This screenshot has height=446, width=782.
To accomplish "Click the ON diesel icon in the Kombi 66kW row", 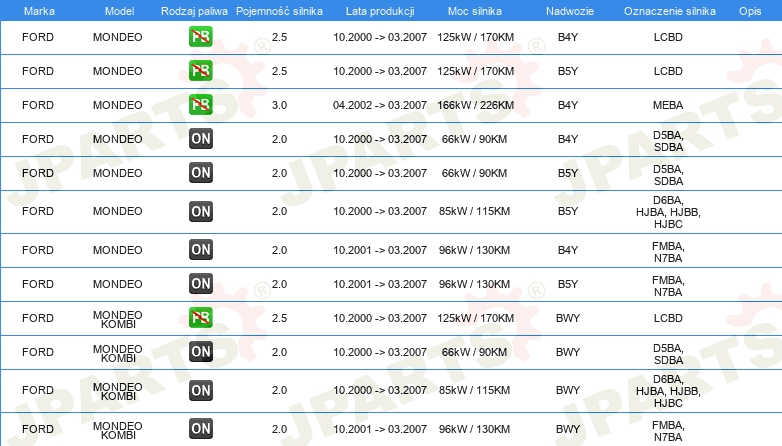I will click(x=200, y=352).
